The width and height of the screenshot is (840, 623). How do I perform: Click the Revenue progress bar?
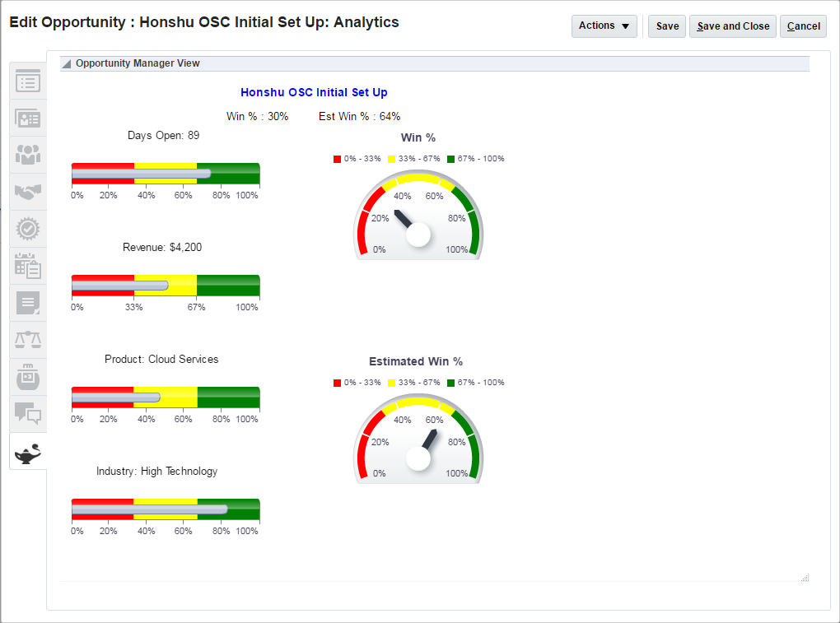166,286
